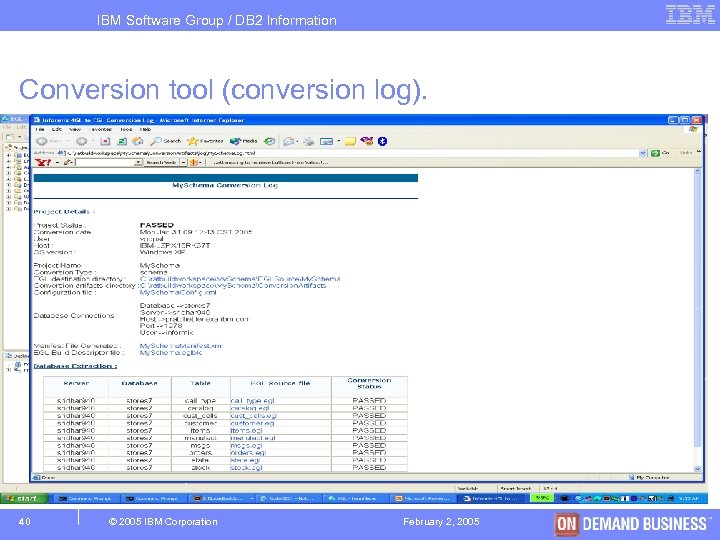Open the Media pane from the toolbar
The height and width of the screenshot is (540, 720).
coord(244,141)
